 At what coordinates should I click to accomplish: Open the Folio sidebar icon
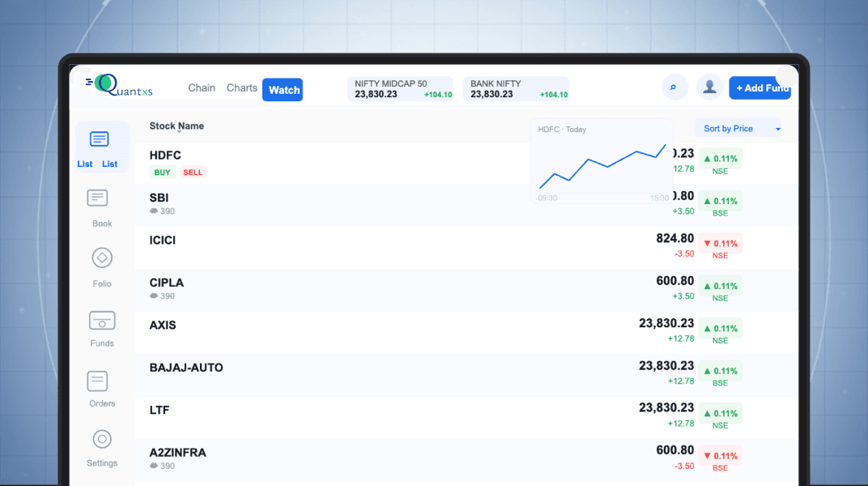(102, 258)
